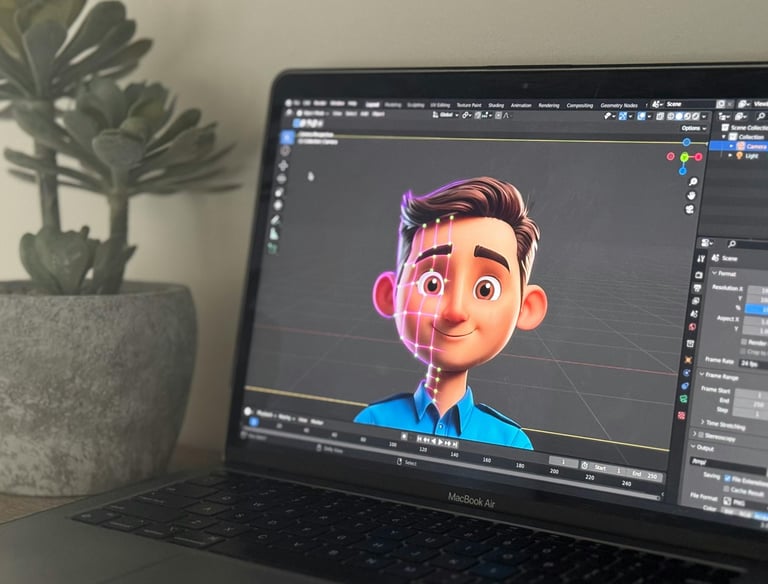The width and height of the screenshot is (768, 584).
Task: Select the Rotate tool in toolbar
Action: tap(282, 179)
